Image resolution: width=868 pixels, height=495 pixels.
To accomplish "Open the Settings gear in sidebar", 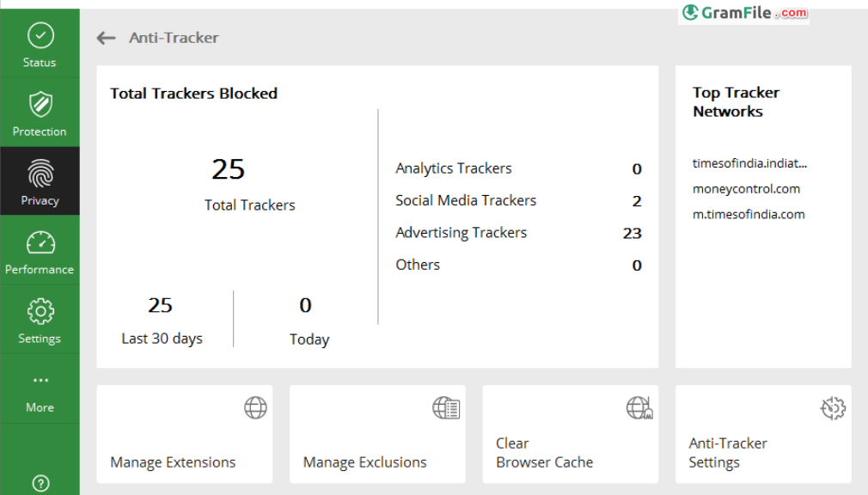I will tap(40, 311).
